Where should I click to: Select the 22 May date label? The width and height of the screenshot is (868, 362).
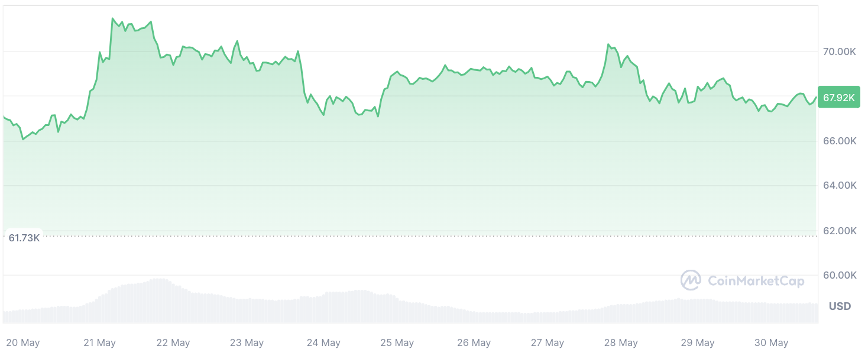[x=173, y=342]
